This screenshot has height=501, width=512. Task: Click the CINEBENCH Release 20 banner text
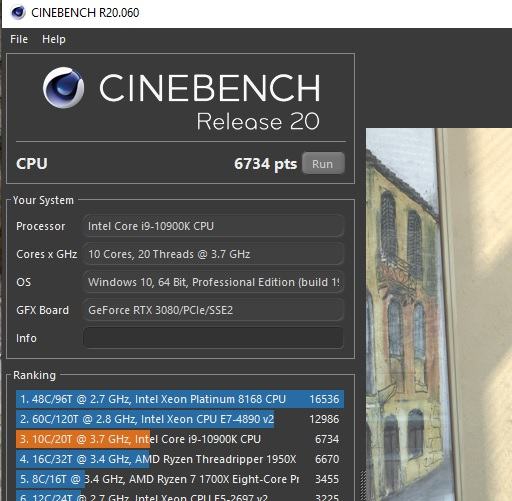tap(209, 102)
